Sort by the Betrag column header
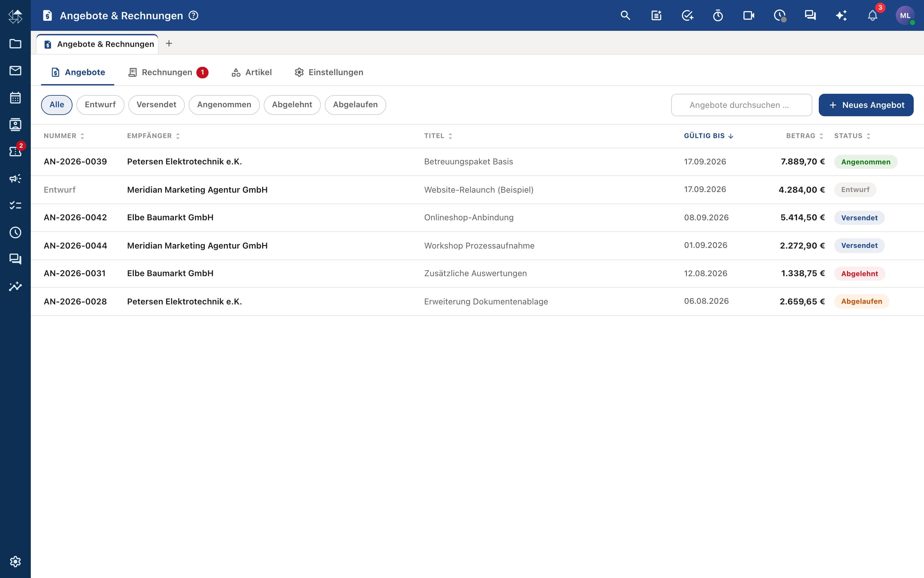This screenshot has height=578, width=924. point(805,136)
